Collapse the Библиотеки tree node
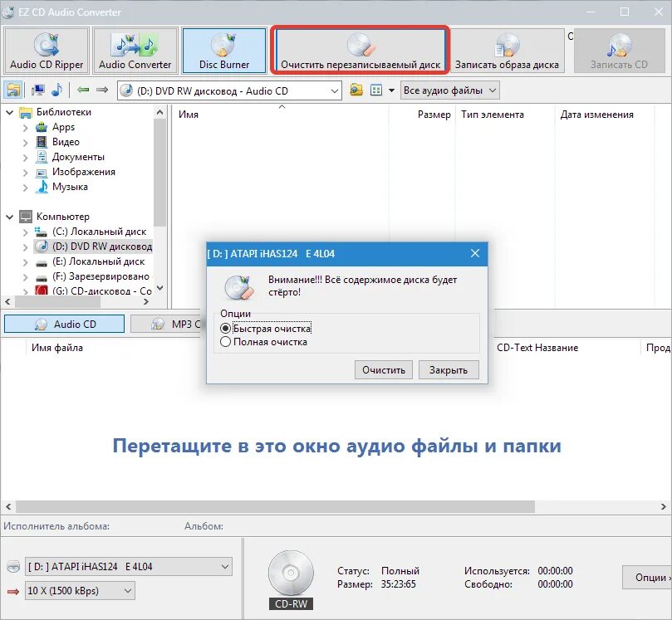Screen dimensions: 672x620 [9, 113]
